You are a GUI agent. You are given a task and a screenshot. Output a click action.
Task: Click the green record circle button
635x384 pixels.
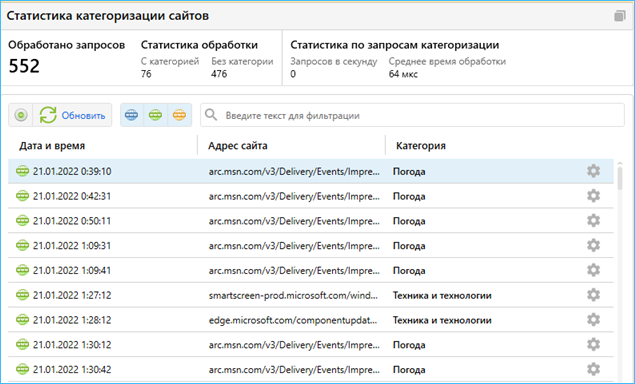21,115
